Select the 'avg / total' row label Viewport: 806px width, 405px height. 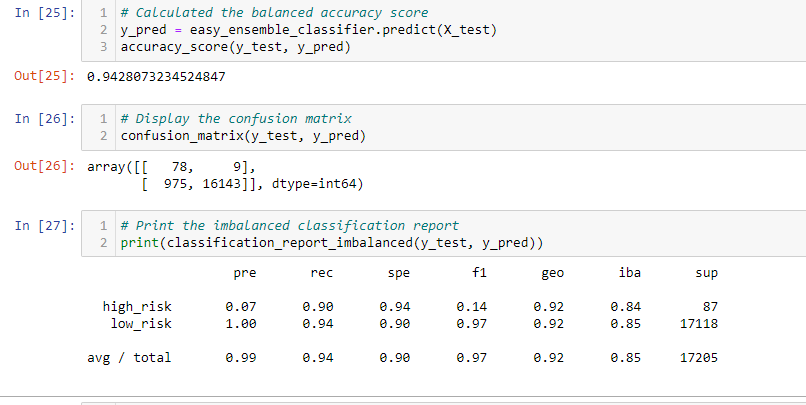coord(129,358)
